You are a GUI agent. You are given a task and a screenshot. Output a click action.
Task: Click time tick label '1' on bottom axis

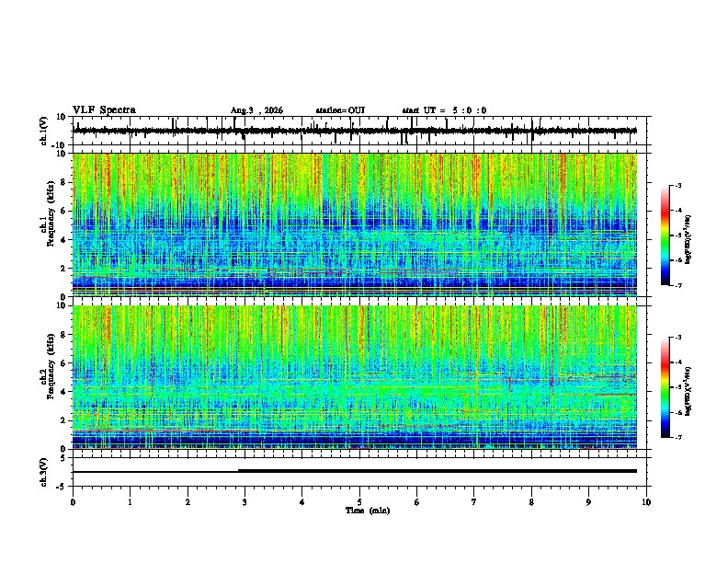tap(130, 502)
